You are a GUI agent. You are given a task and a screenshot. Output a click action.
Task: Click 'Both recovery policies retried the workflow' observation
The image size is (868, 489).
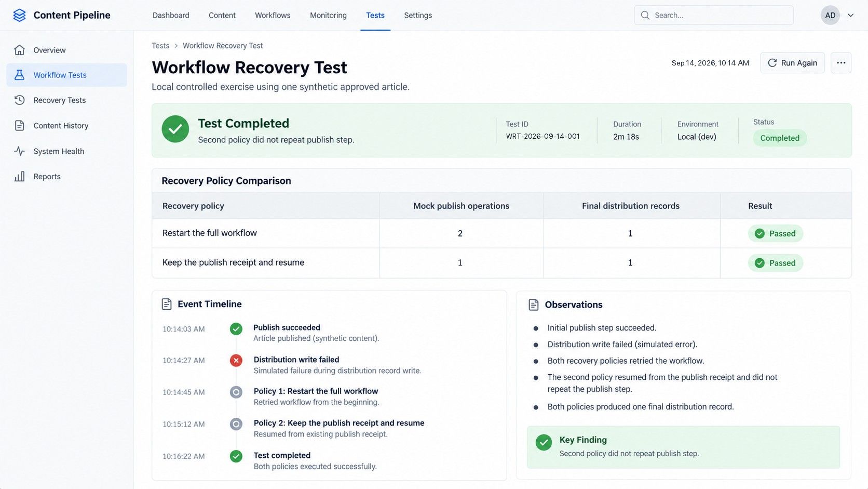pos(626,361)
